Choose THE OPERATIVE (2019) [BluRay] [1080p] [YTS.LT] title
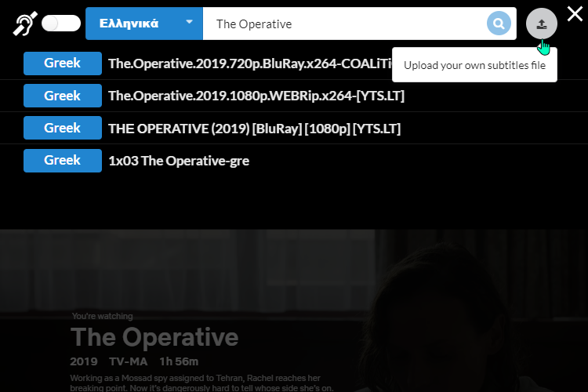 [255, 129]
